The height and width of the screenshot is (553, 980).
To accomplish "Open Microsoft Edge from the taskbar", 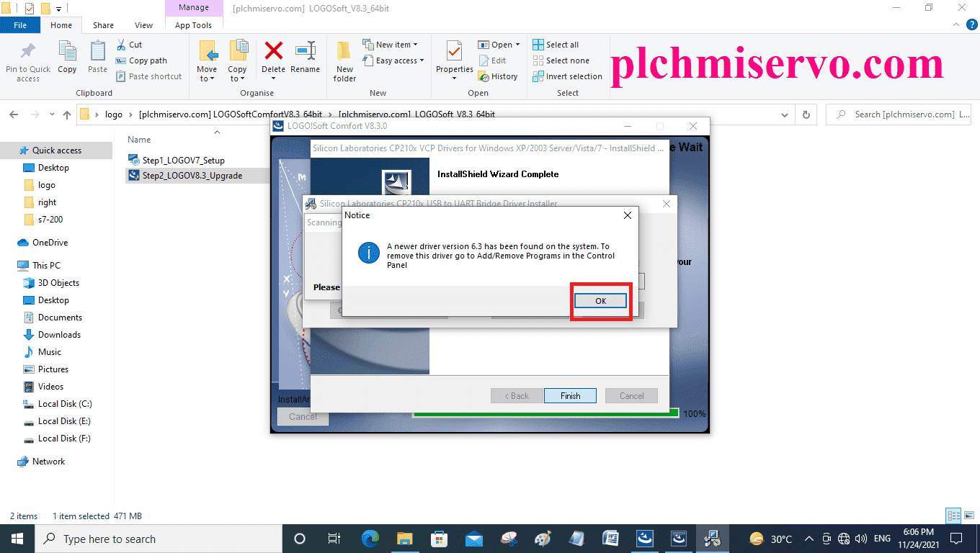I will click(370, 539).
